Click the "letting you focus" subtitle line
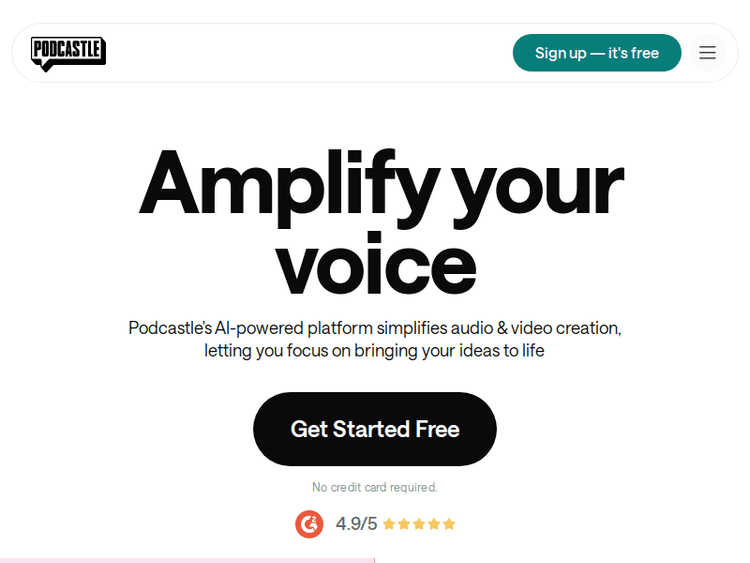Viewport: 750px width, 563px height. 375,351
